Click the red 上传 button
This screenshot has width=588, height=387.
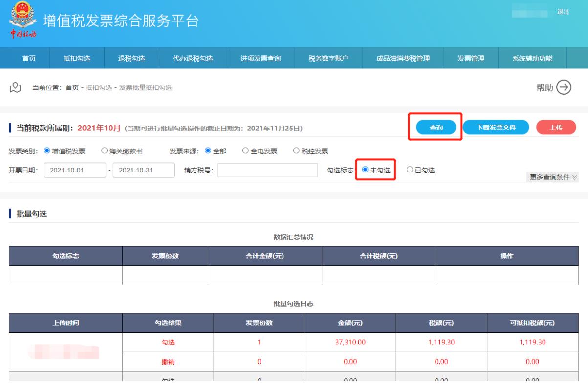pyautogui.click(x=556, y=128)
